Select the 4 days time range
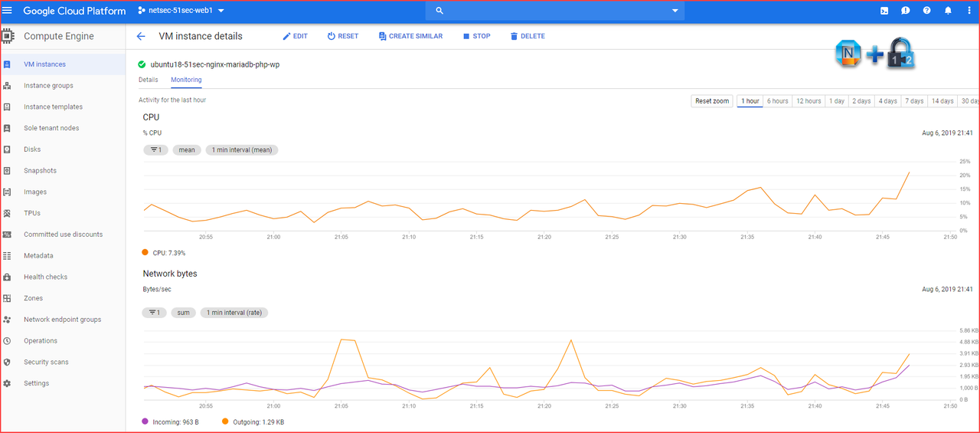The image size is (980, 433). [x=888, y=101]
